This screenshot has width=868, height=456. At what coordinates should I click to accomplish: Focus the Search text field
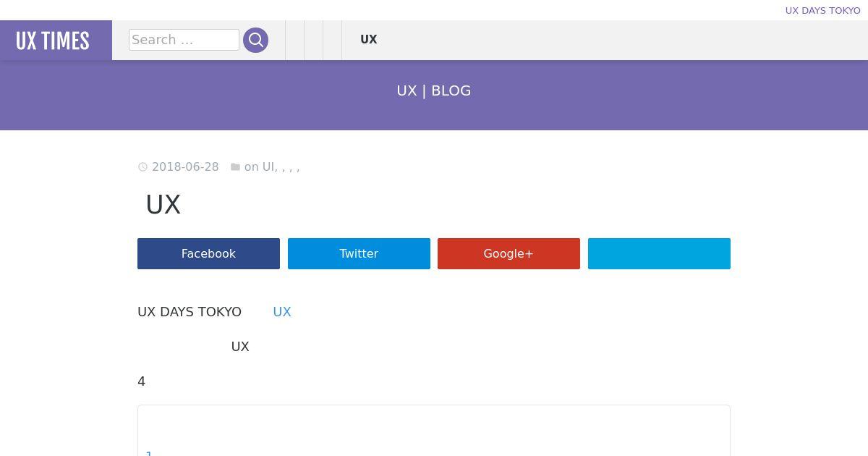184,40
